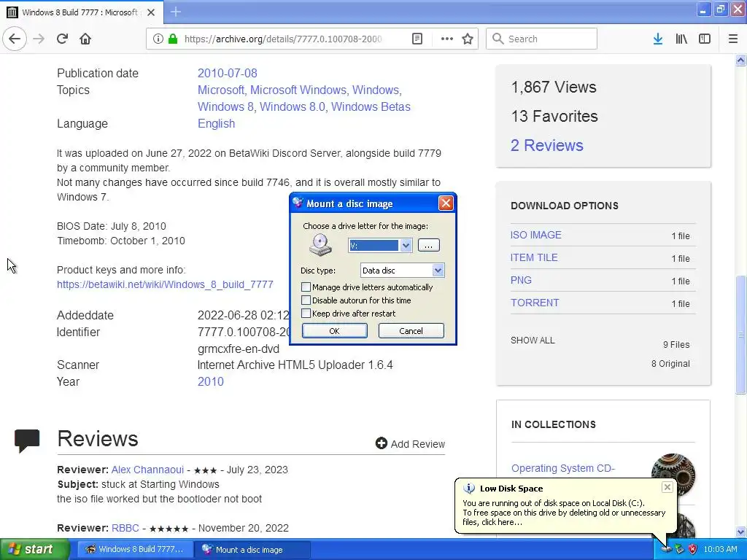Click the red security shield tray icon

tap(692, 550)
